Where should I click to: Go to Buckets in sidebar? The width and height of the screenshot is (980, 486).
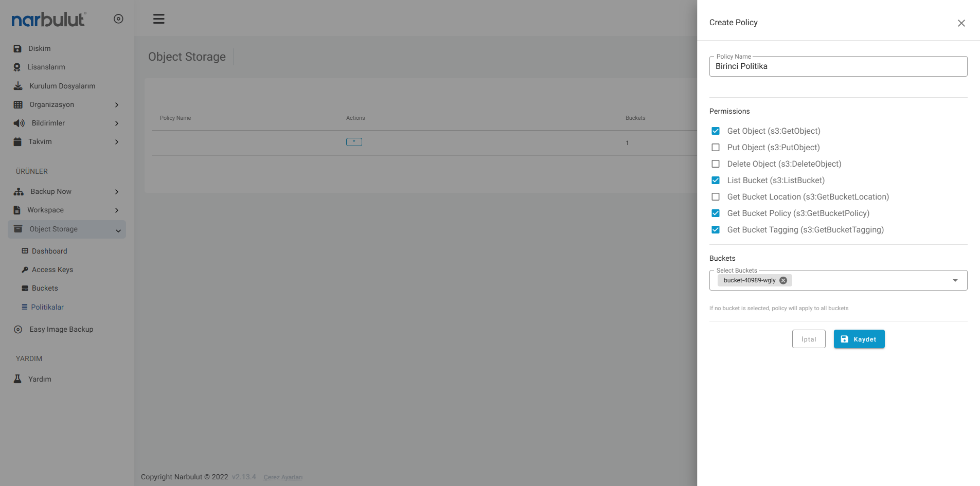[x=45, y=289]
